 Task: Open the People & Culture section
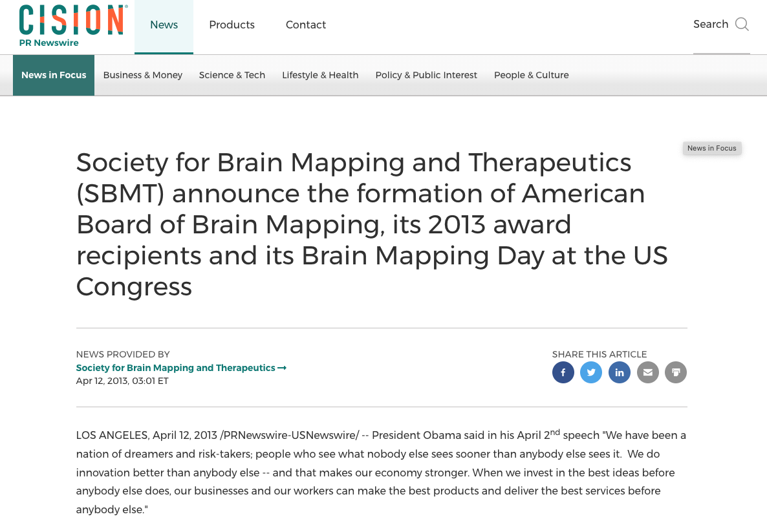531,75
